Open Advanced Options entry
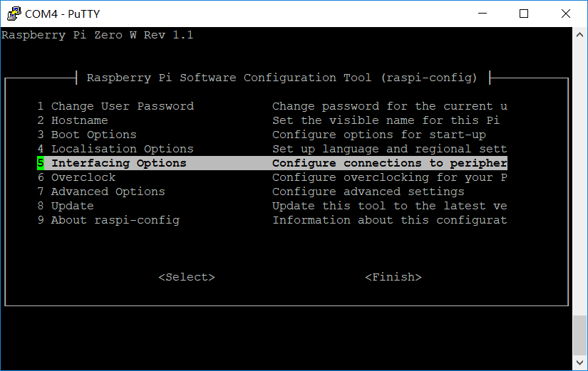 click(x=108, y=192)
